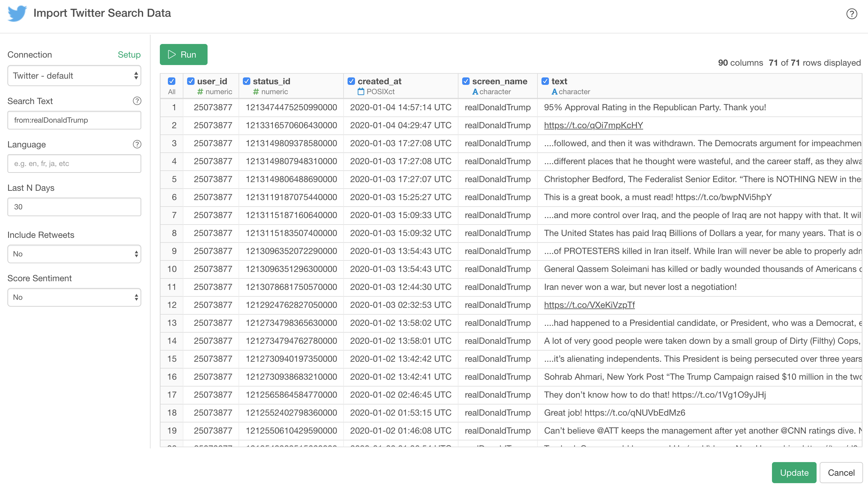Open Search Text help tooltip icon

(x=137, y=101)
